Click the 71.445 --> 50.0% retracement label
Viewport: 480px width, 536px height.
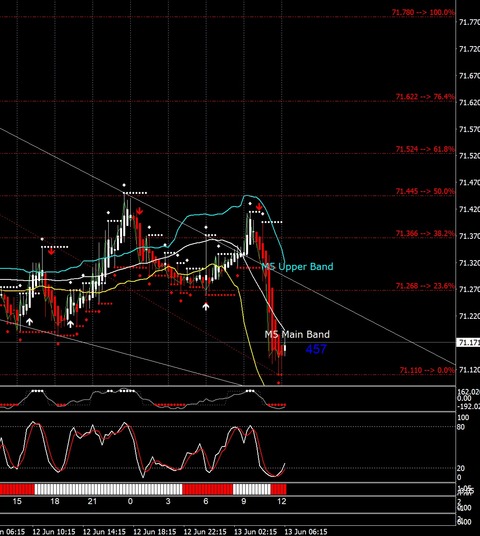(425, 191)
